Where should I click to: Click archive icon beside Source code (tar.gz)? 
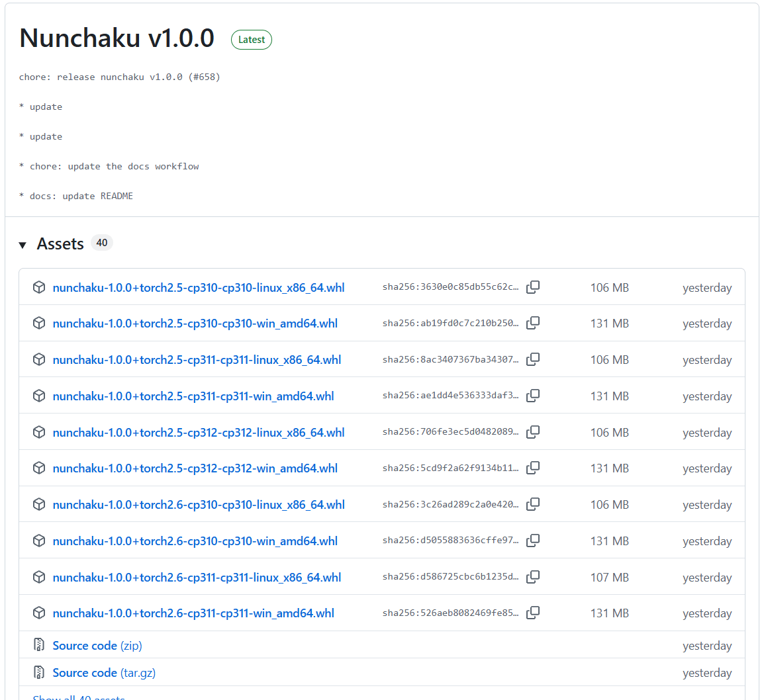39,672
